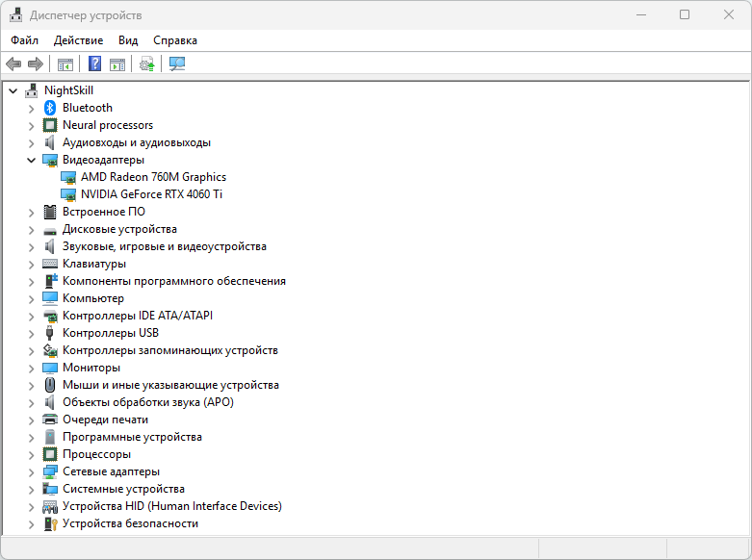The image size is (752, 560).
Task: Click the show/hide console tree icon
Action: pos(65,64)
